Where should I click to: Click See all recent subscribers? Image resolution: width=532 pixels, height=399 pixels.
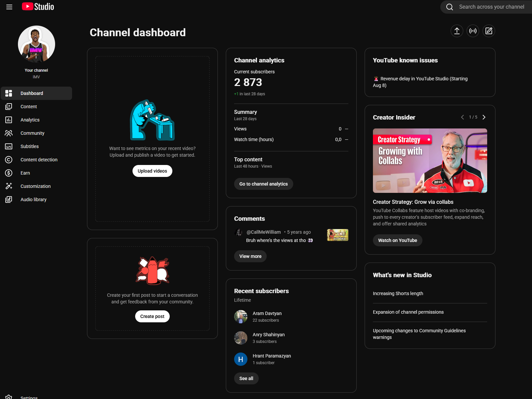click(x=246, y=378)
